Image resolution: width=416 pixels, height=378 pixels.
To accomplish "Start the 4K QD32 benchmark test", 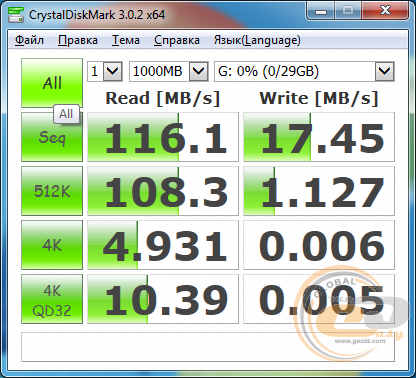I will [52, 299].
